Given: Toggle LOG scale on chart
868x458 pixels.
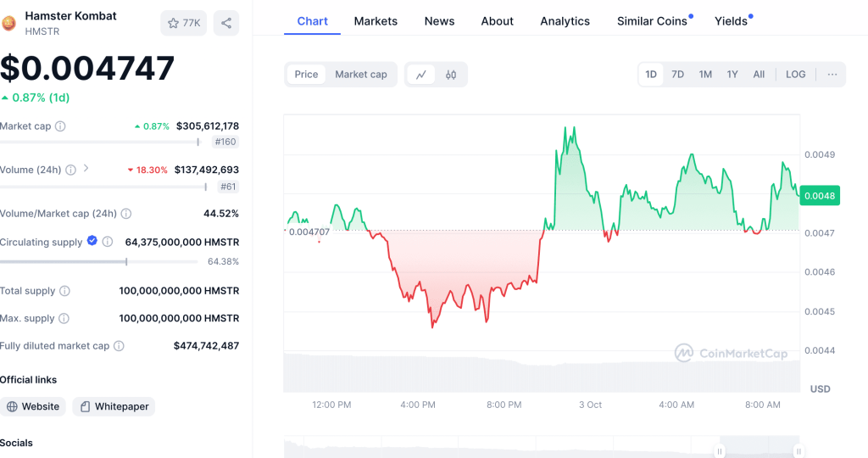Looking at the screenshot, I should click(795, 74).
